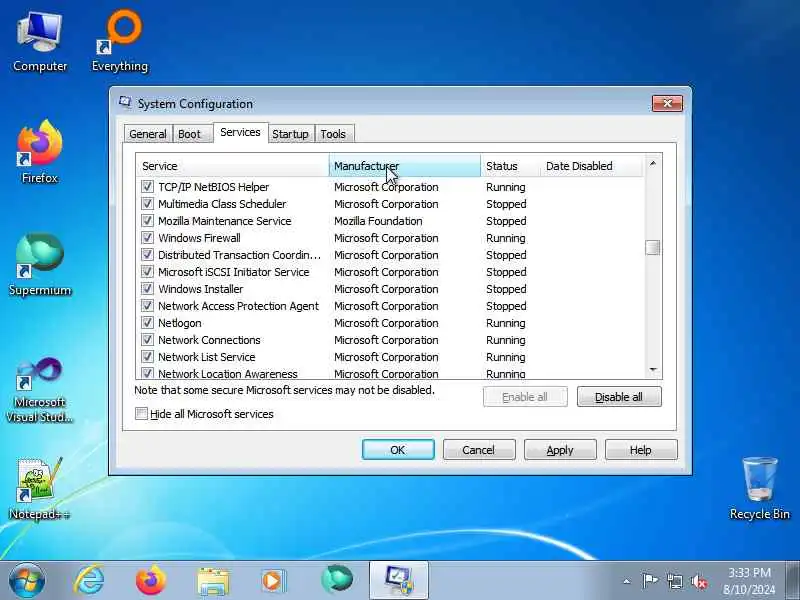Select the Netlogon service name
The height and width of the screenshot is (600, 800).
pyautogui.click(x=180, y=323)
